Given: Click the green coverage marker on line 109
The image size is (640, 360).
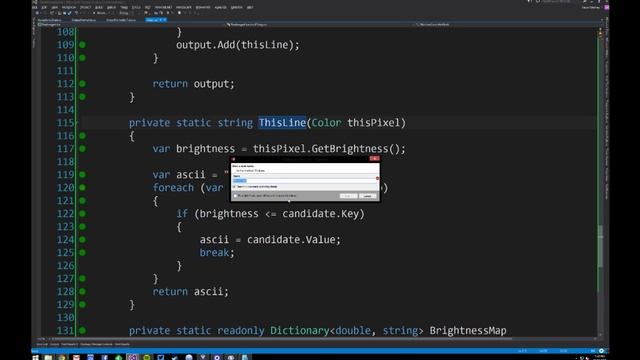Looking at the screenshot, I should 82,45.
